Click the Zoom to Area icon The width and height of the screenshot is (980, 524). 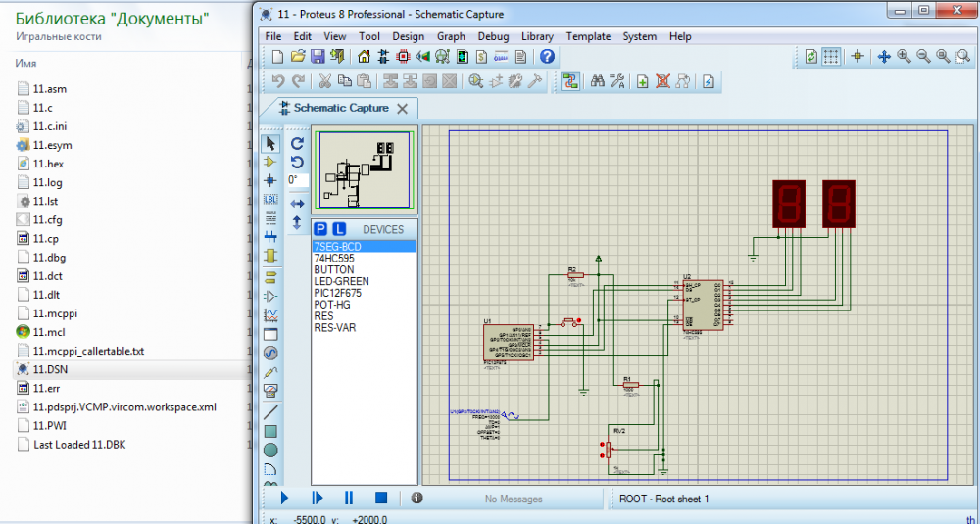962,57
